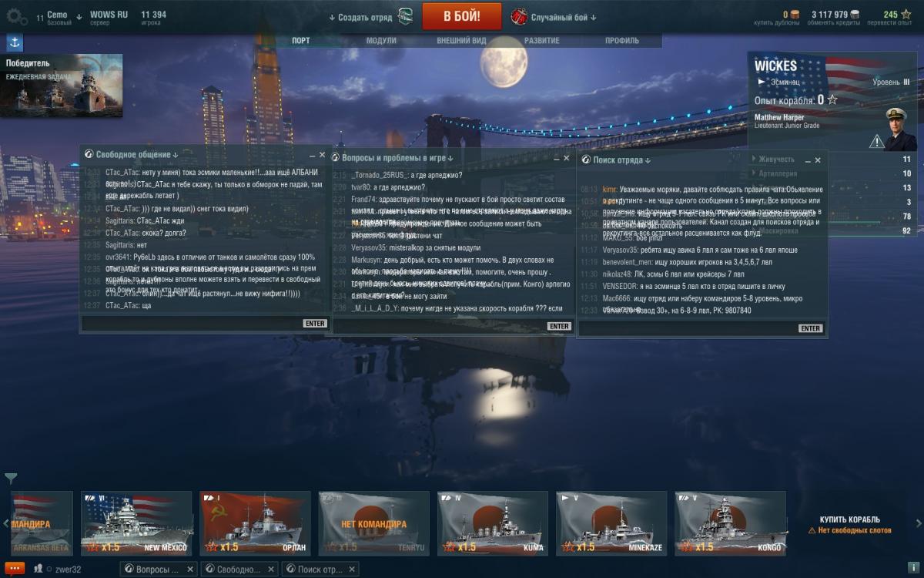The image size is (924, 578).
Task: Click the division emblem beside Создать отряд
Action: [405, 16]
